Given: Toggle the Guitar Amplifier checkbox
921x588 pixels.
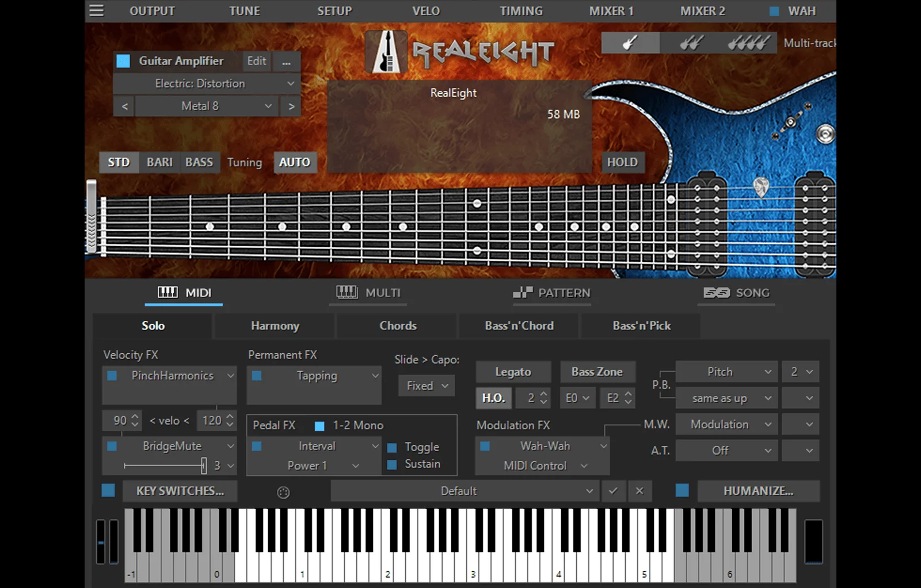Looking at the screenshot, I should (123, 61).
